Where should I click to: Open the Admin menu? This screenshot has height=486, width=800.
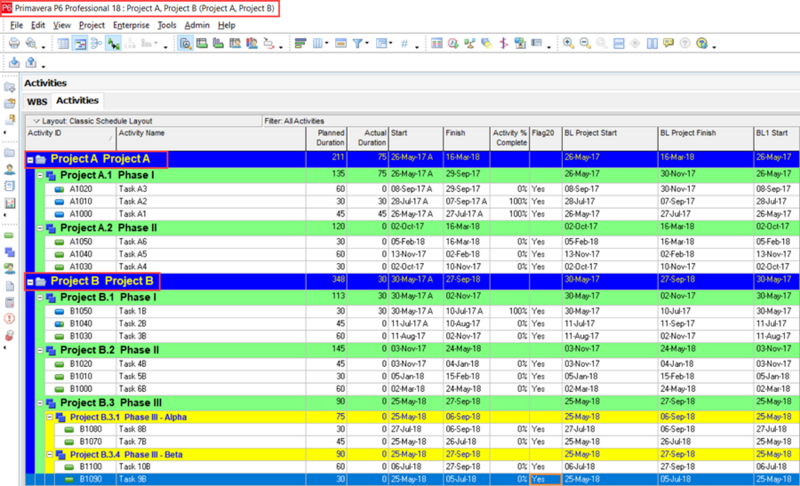click(197, 25)
